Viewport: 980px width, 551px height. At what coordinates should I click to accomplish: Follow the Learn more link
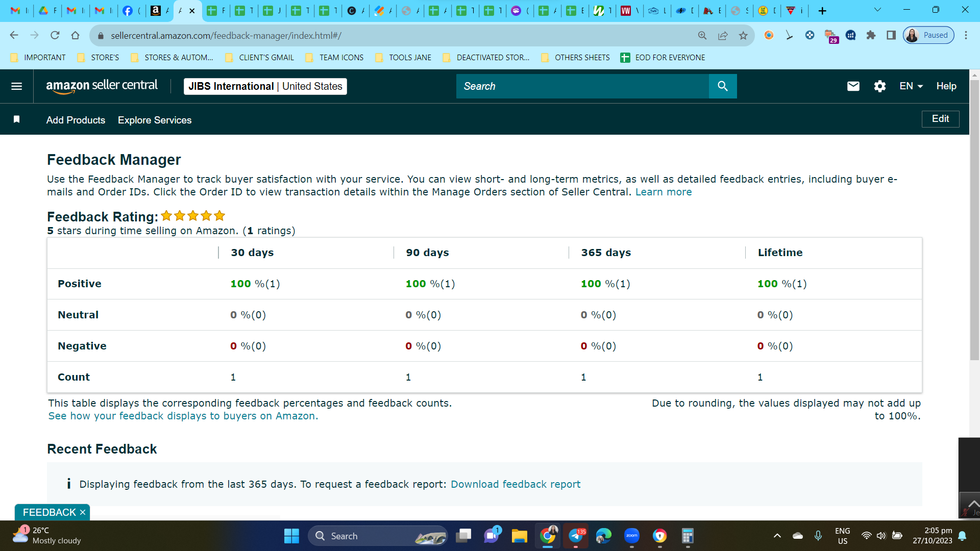pos(664,192)
